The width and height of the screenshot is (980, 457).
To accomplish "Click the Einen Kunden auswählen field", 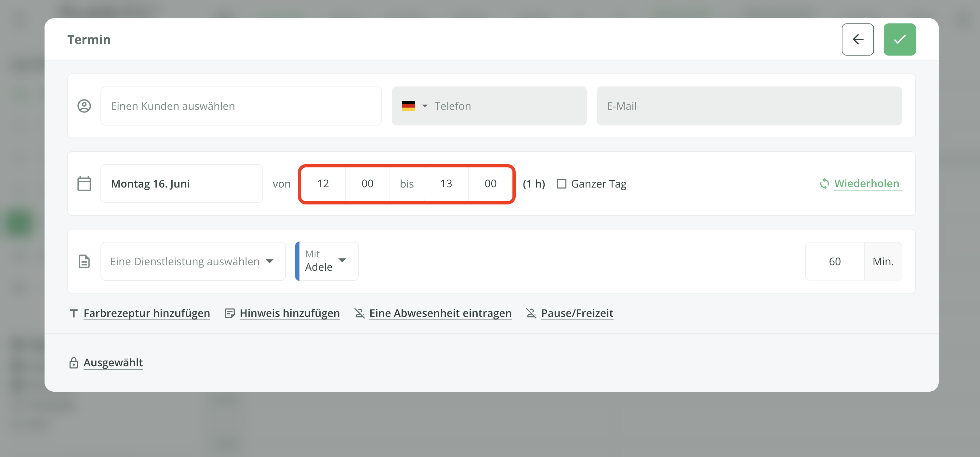I will (x=241, y=106).
